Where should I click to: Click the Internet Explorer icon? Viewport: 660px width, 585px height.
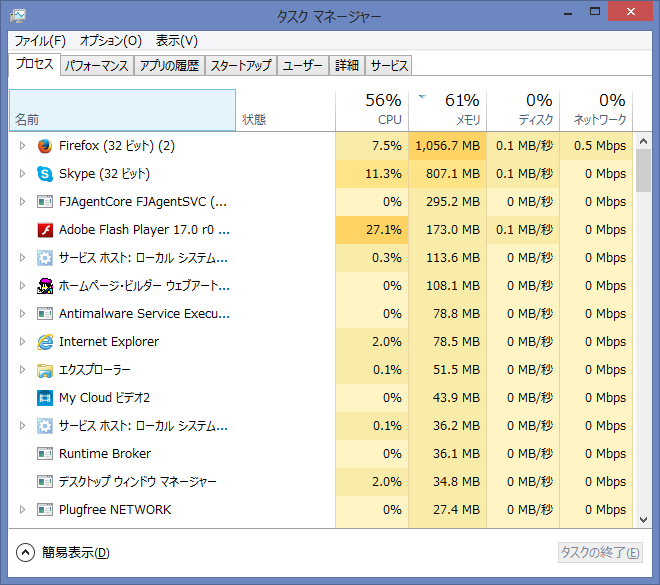[x=45, y=342]
